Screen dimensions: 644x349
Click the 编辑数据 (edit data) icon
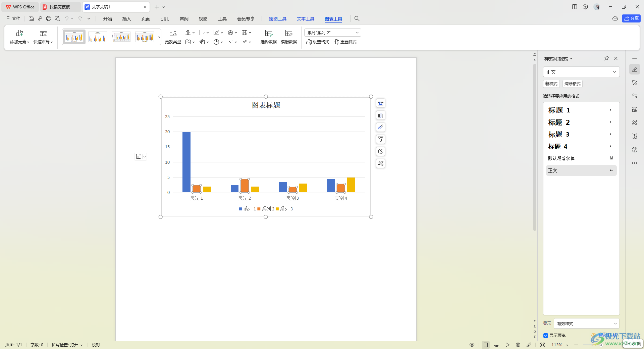click(289, 33)
